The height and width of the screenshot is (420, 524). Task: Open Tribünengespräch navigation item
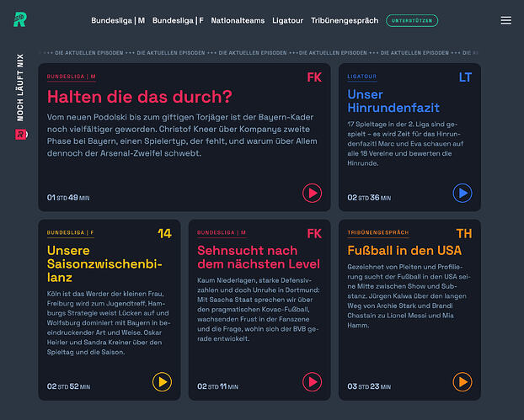pos(345,21)
